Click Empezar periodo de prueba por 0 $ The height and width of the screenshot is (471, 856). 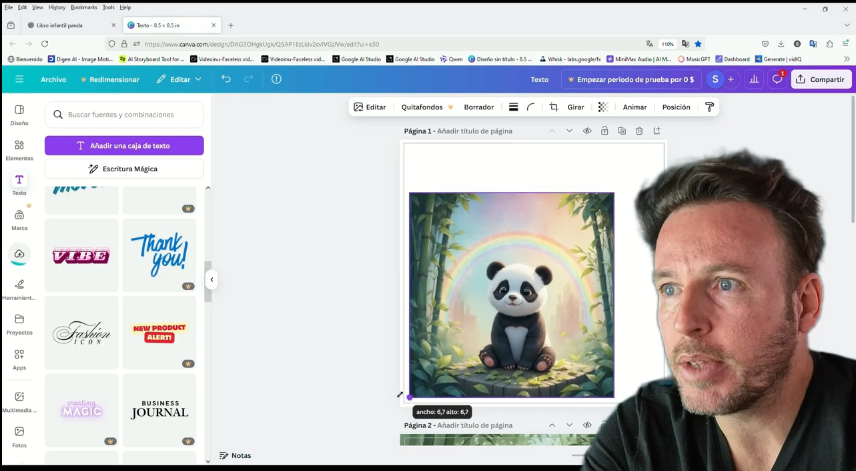click(x=631, y=79)
